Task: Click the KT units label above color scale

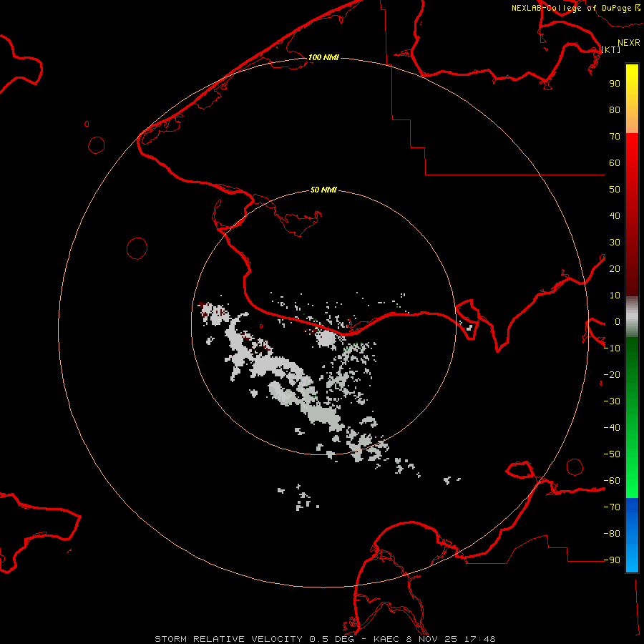Action: (x=611, y=49)
